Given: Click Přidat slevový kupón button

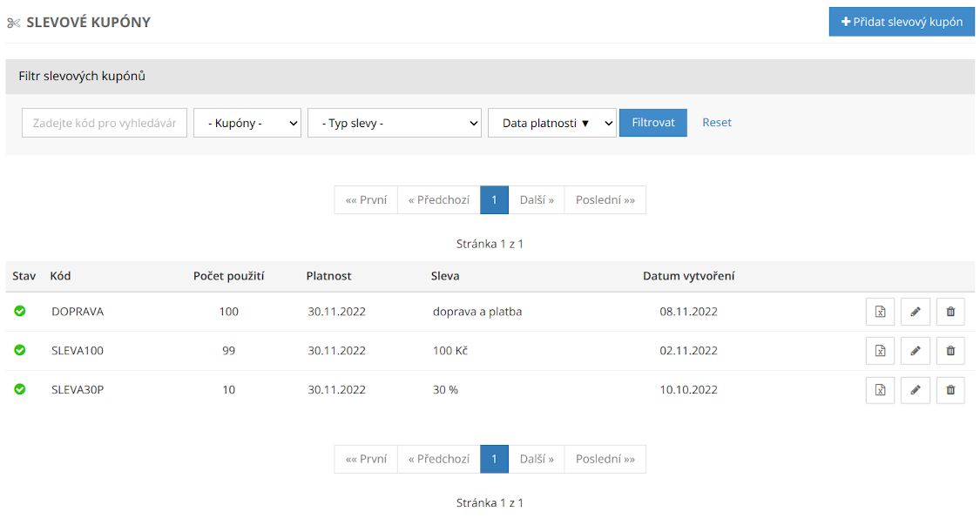Looking at the screenshot, I should (x=902, y=22).
